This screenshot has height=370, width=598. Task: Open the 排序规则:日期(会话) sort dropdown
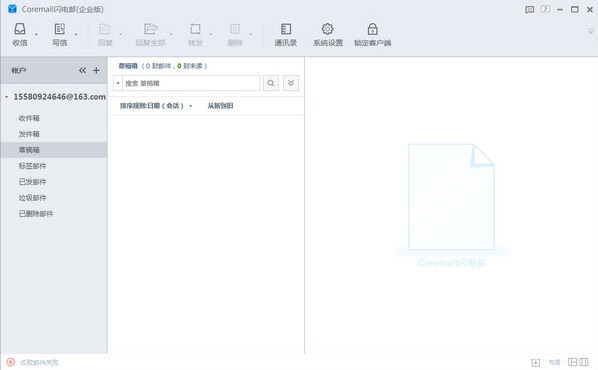(x=156, y=106)
